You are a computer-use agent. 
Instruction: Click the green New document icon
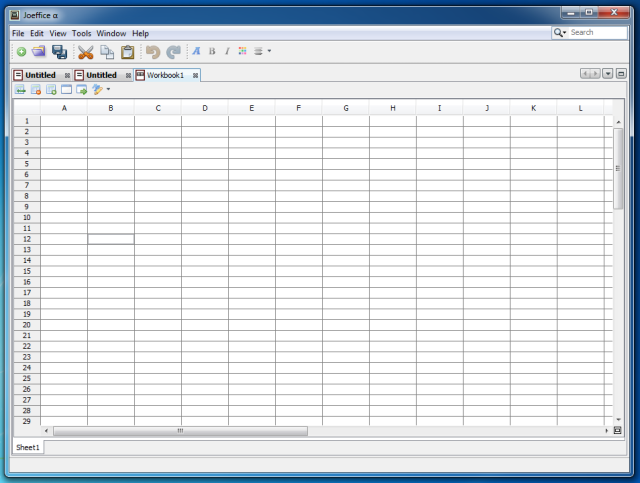pos(21,51)
